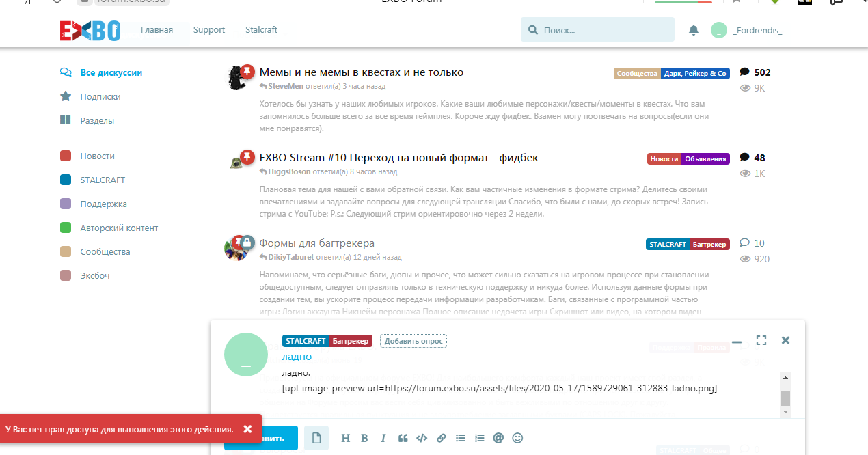Image resolution: width=868 pixels, height=455 pixels.
Task: Select Все дискуссии in the sidebar
Action: [101, 72]
